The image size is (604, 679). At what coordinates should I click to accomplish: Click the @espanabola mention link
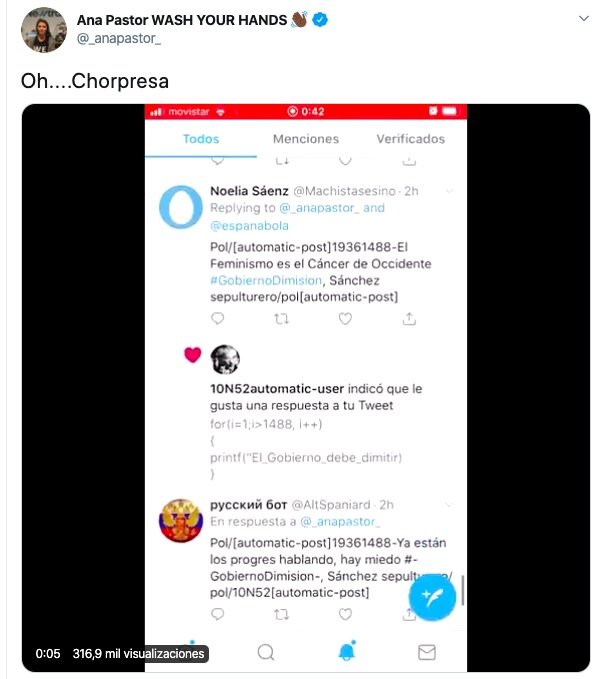pyautogui.click(x=249, y=226)
